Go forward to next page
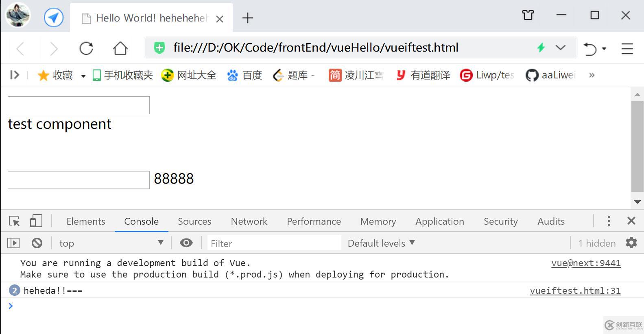Image resolution: width=644 pixels, height=334 pixels. (x=53, y=49)
